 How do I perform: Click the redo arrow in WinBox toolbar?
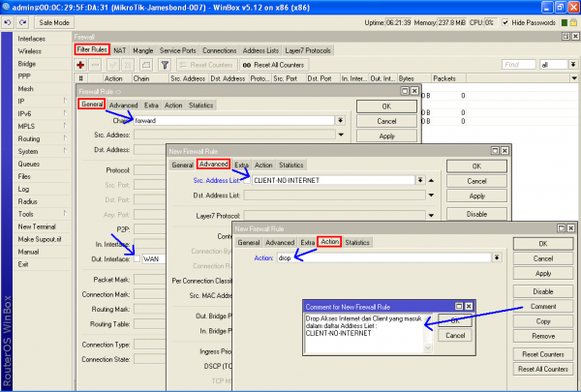(x=23, y=22)
